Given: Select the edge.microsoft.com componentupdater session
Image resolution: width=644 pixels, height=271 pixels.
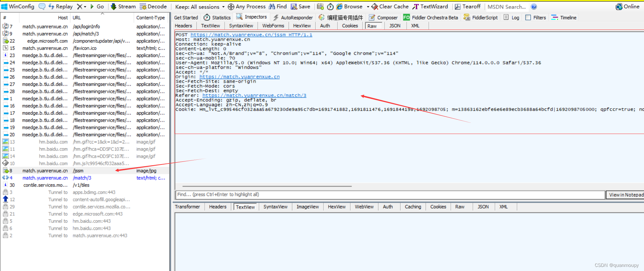Looking at the screenshot, I should [x=85, y=41].
